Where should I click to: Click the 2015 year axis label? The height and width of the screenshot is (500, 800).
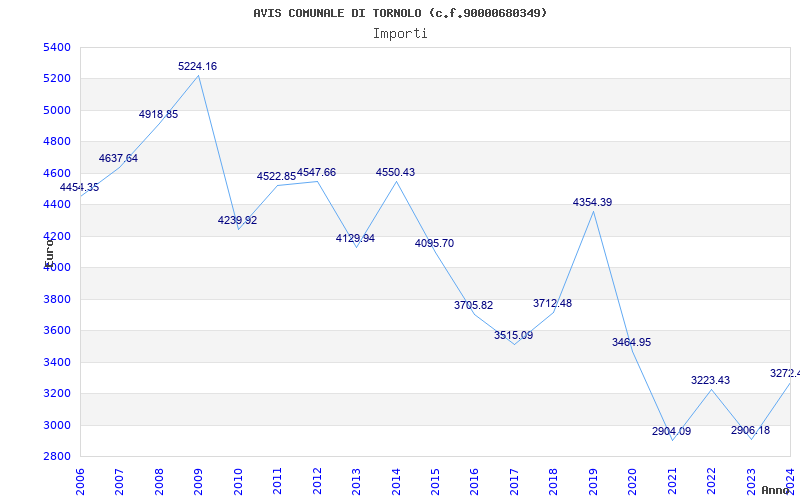(x=435, y=482)
